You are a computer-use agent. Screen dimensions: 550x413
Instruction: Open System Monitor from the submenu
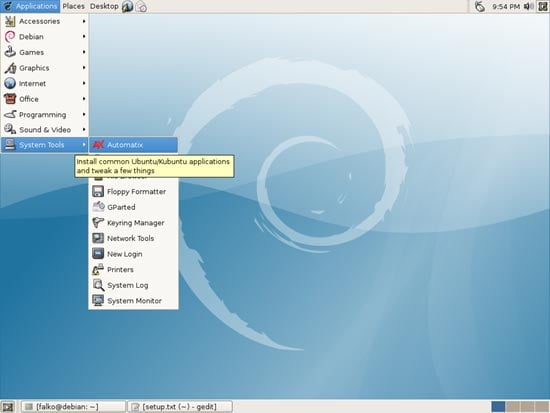tap(133, 301)
